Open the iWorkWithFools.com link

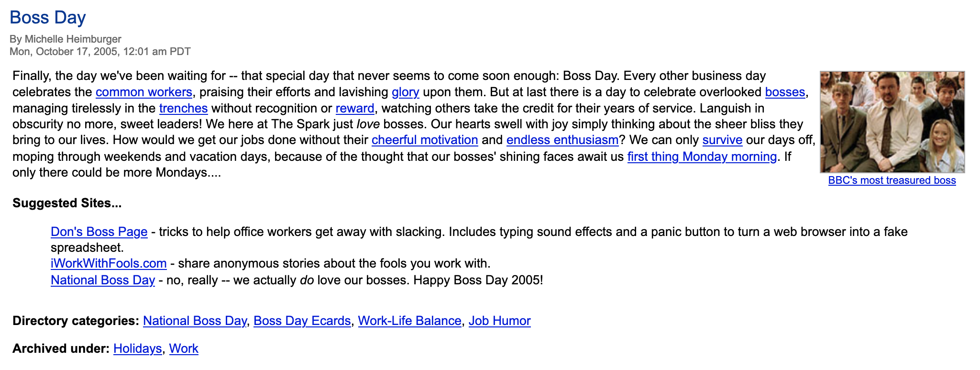point(109,263)
